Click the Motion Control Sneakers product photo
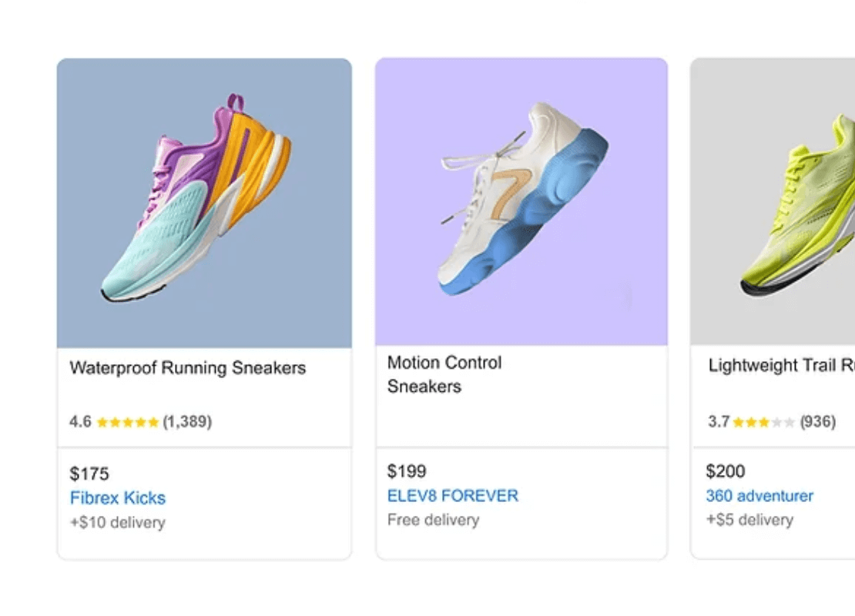The width and height of the screenshot is (855, 616). pos(521,202)
